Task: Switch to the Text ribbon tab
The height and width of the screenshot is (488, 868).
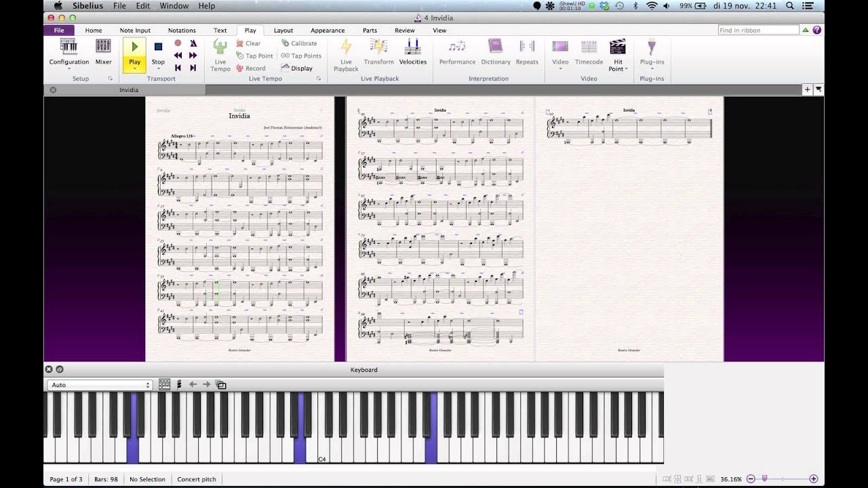Action: coord(220,30)
